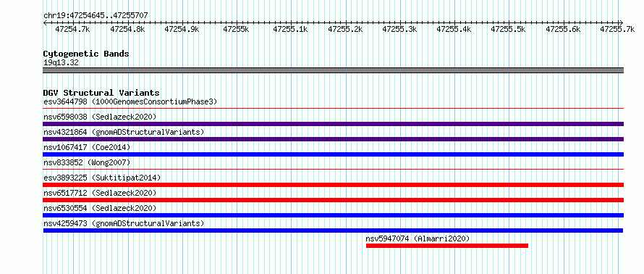
Task: Click the 47255.2k ruler tick label
Action: [x=345, y=29]
